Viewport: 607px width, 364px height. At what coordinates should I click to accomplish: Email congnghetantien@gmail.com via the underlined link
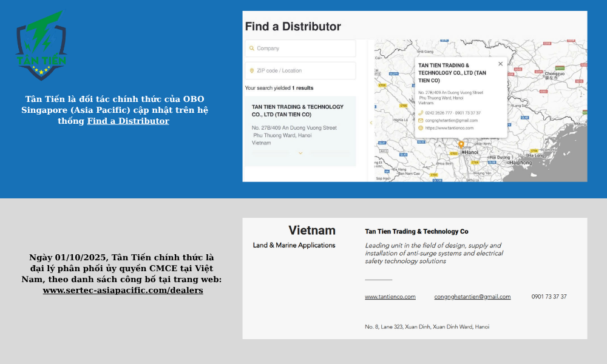(473, 297)
